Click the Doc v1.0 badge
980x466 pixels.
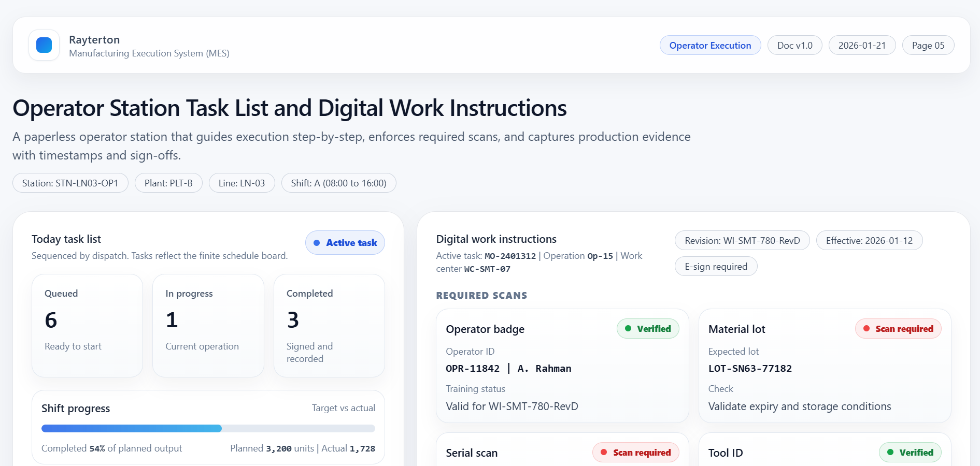794,46
